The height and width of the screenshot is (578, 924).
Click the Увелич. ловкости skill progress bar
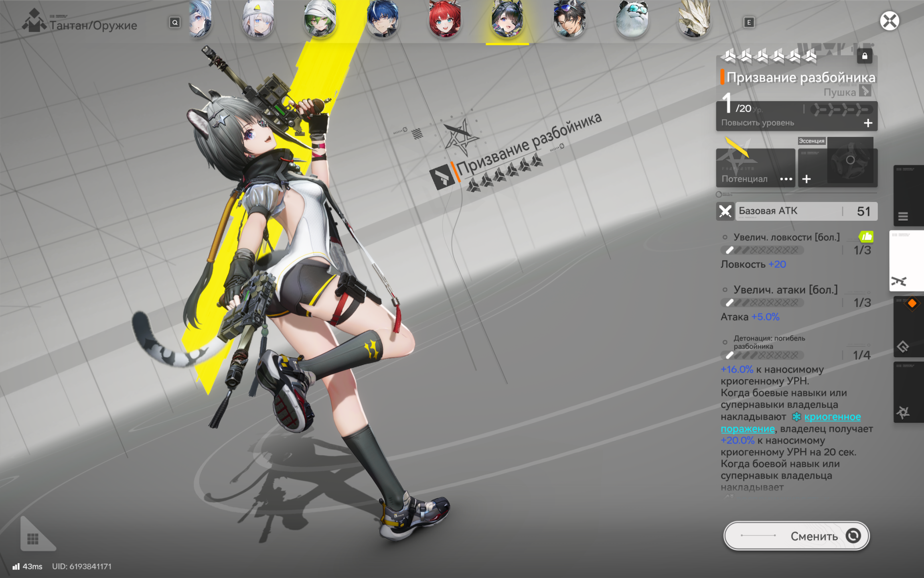click(762, 250)
